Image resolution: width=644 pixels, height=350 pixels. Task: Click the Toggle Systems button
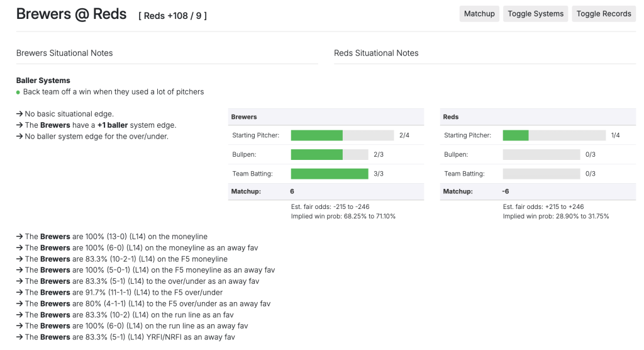point(536,14)
